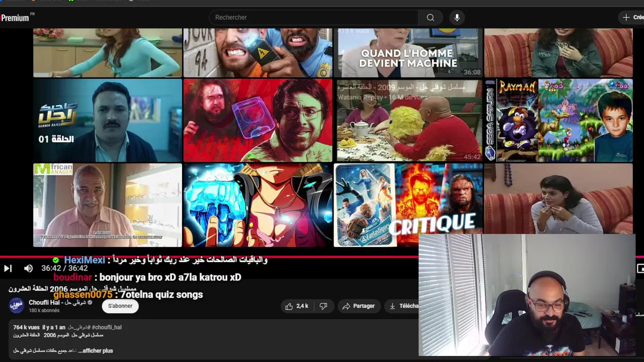
Task: Dislike the video with thumbs down
Action: pos(324,306)
